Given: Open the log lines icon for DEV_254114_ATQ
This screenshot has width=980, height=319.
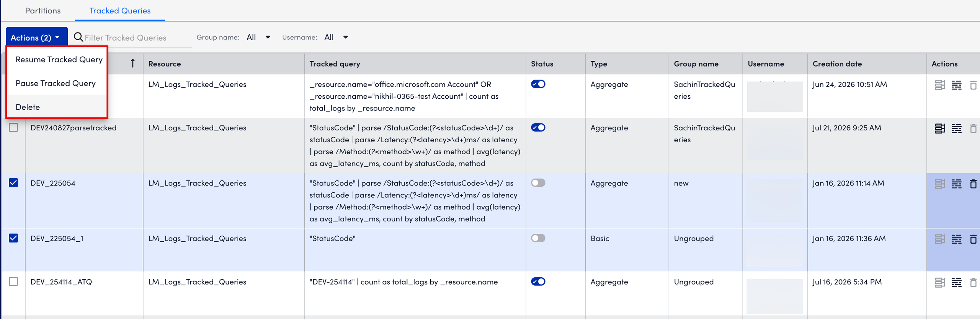Looking at the screenshot, I should tap(957, 283).
